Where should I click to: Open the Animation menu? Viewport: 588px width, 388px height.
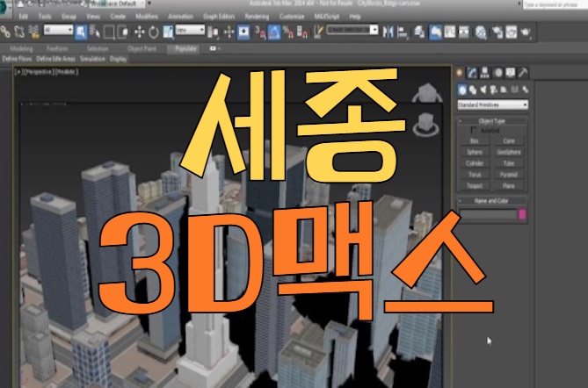[180, 17]
